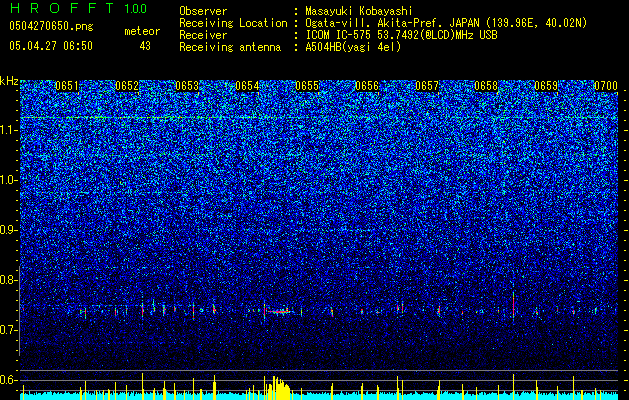Click the Receiving antenna field label
This screenshot has height=400, width=629.
coord(230,47)
